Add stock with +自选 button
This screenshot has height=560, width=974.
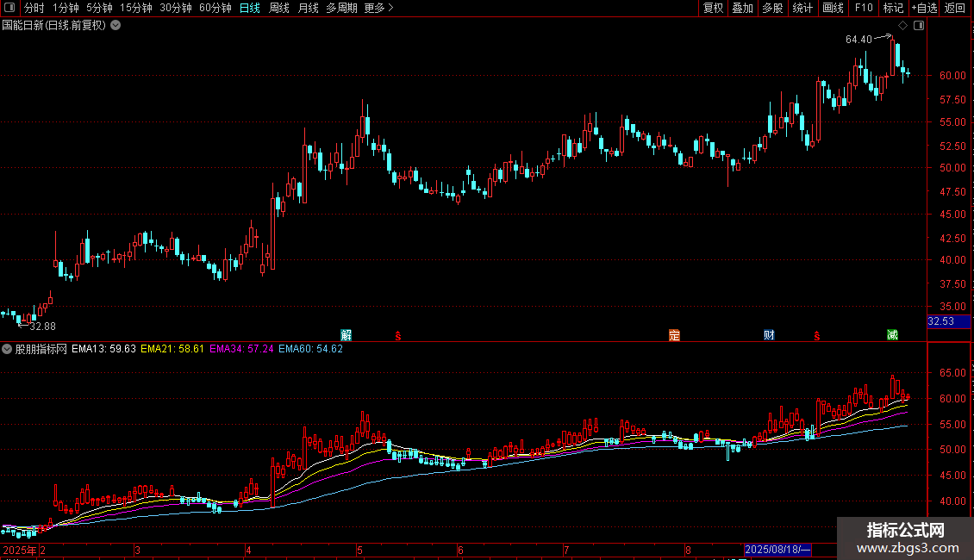924,8
